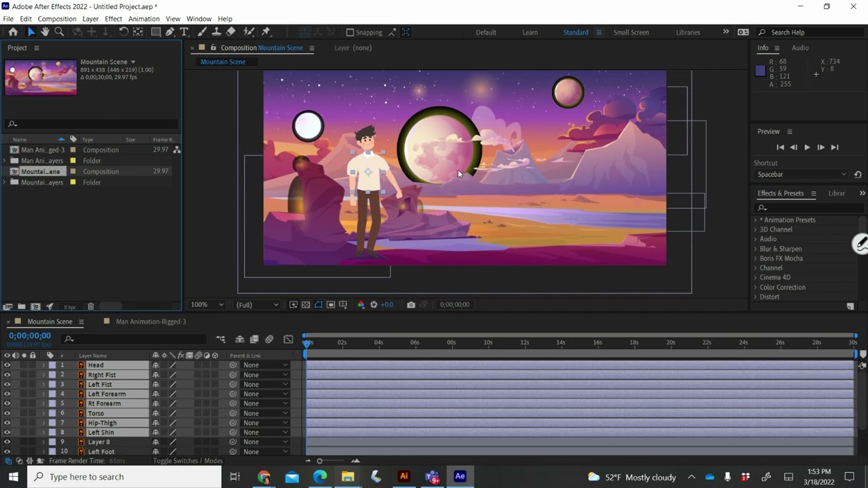Hide the Head layer with its eye
The width and height of the screenshot is (868, 488).
click(7, 365)
